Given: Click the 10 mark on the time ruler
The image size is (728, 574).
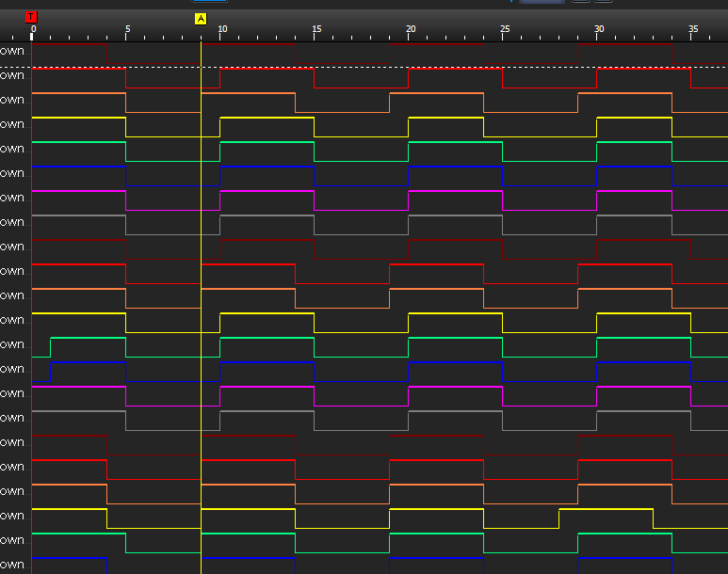Looking at the screenshot, I should (222, 30).
